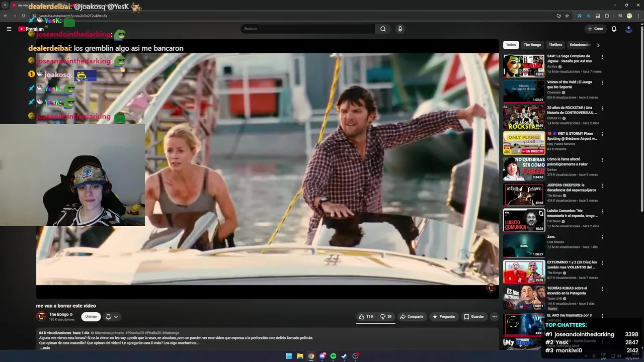Screen dimensions: 644x362
Task: Open options for JEEPERS CREEPERS video
Action: 602,186
